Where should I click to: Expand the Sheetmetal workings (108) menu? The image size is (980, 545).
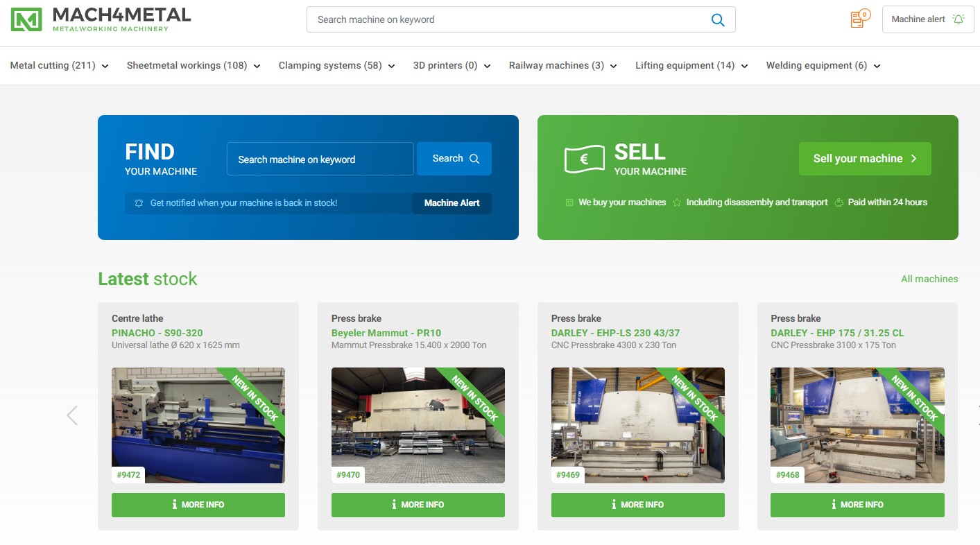(x=194, y=66)
